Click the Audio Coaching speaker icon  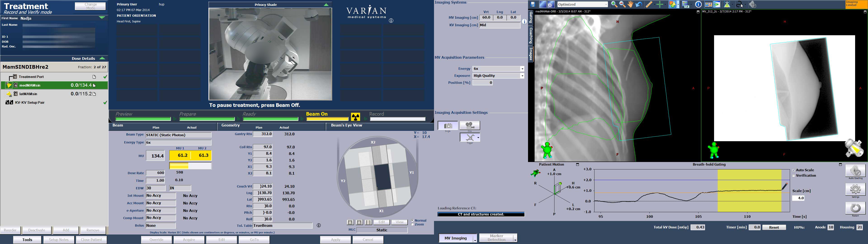click(x=856, y=170)
